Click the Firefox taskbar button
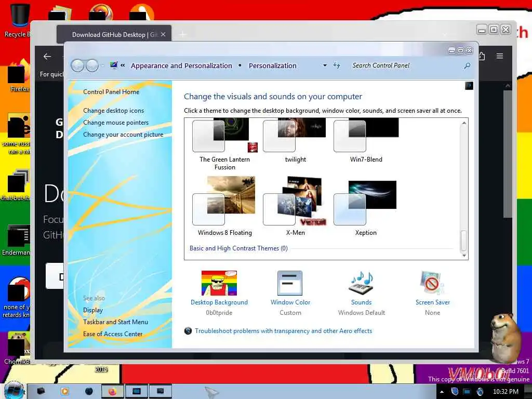 click(112, 392)
